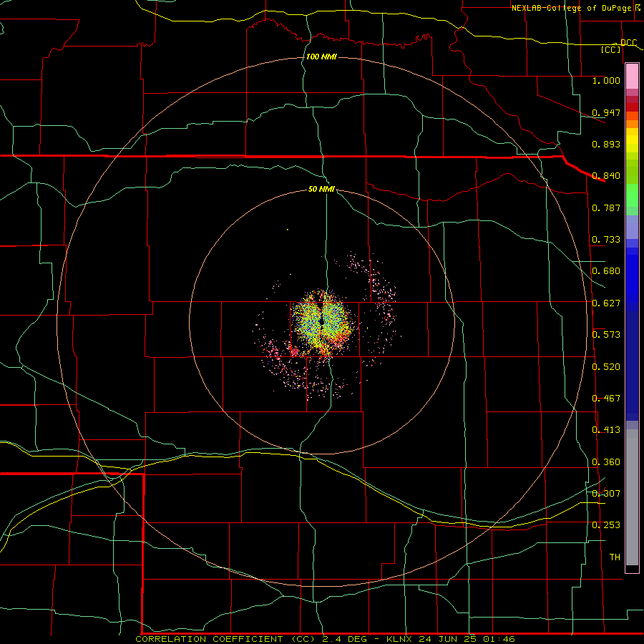This screenshot has width=644, height=644.
Task: Select the 0.680 color scale value
Action: coord(606,271)
